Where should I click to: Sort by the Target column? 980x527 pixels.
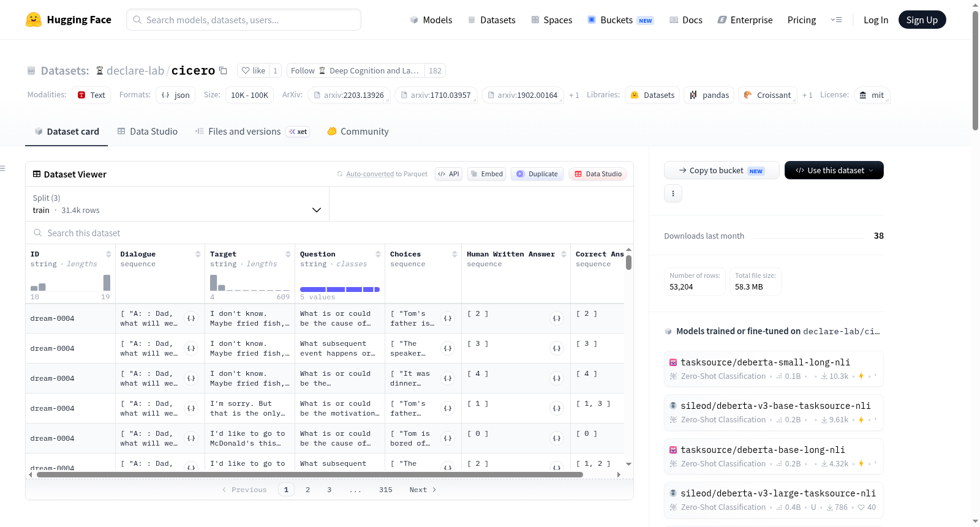(288, 254)
